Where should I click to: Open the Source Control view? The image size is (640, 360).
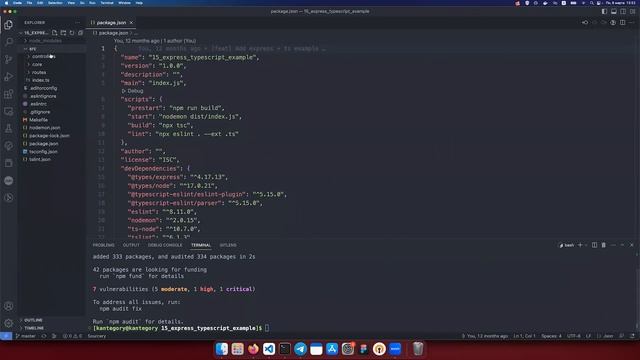[x=9, y=59]
